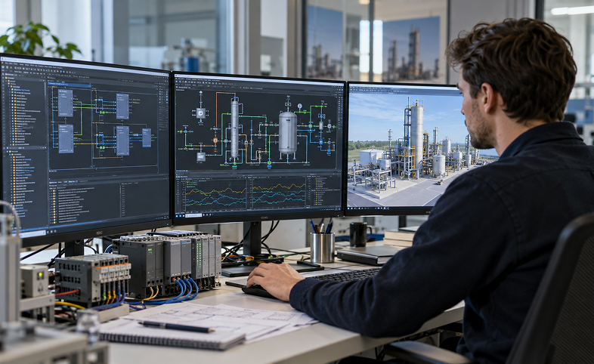Open the highlighted diagram tab above the logic canvas
The width and height of the screenshot is (594, 364).
pyautogui.click(x=70, y=85)
